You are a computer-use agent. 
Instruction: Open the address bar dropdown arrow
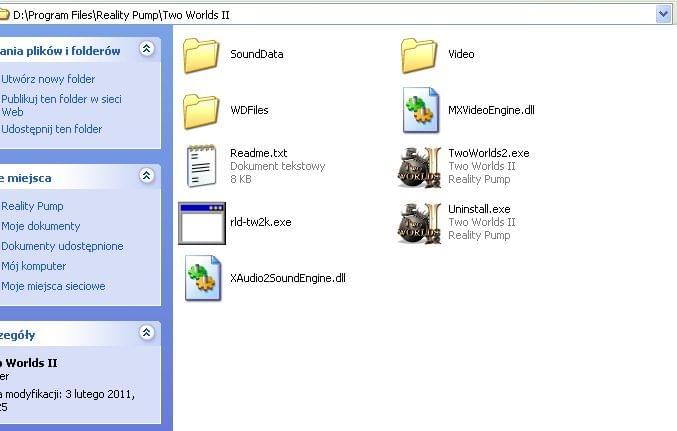tap(664, 14)
